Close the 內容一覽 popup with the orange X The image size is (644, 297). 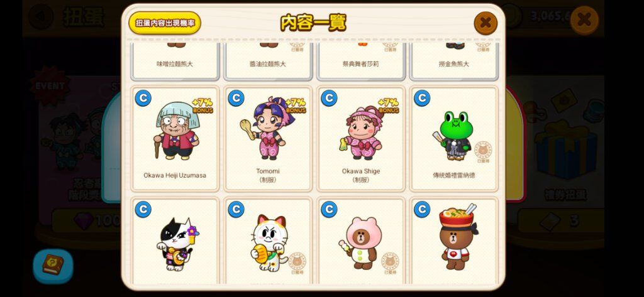(x=486, y=23)
